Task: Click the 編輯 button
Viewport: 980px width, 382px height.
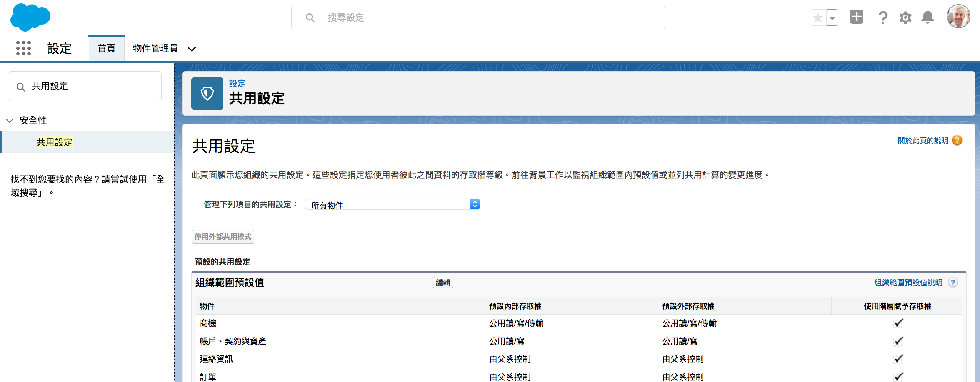Action: tap(442, 282)
